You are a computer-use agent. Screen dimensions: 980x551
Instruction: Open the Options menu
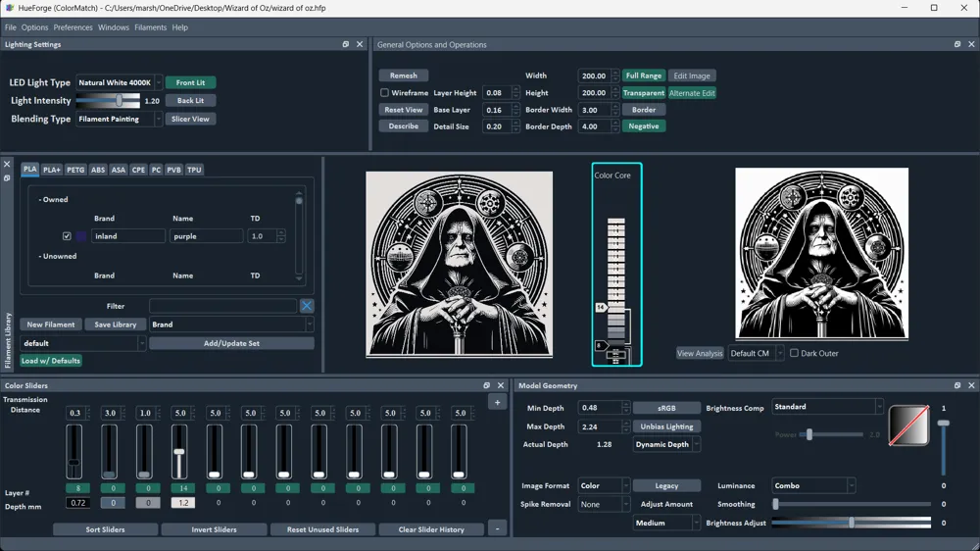[34, 27]
